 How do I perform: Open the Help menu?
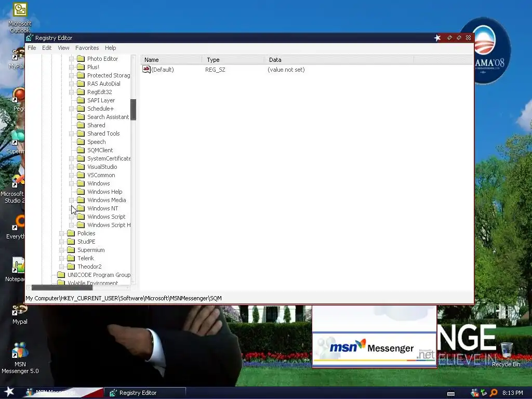point(110,48)
